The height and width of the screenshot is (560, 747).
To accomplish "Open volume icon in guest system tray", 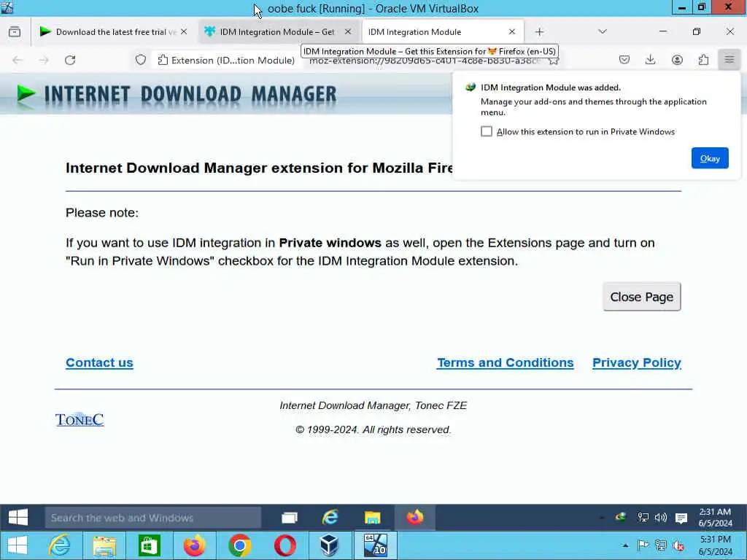I will (x=661, y=518).
